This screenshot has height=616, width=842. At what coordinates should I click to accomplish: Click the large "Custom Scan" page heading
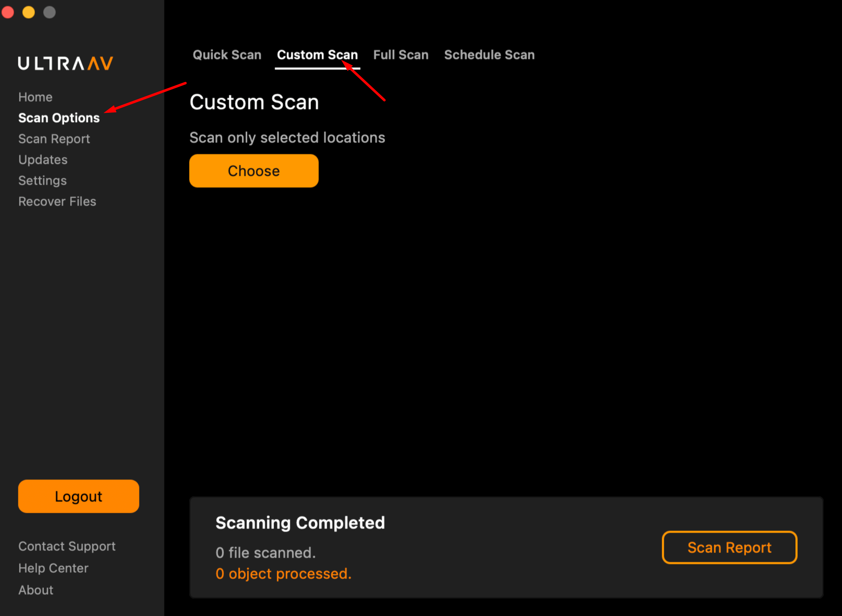click(x=254, y=102)
